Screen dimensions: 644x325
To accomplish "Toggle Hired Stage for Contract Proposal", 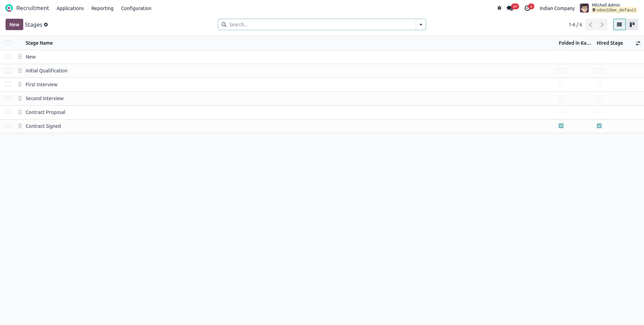I will [599, 112].
